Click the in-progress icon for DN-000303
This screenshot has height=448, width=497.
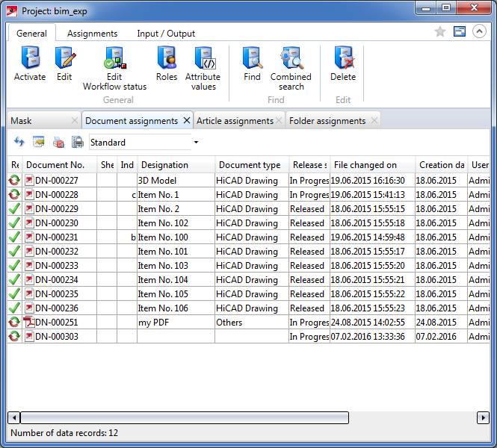(14, 336)
